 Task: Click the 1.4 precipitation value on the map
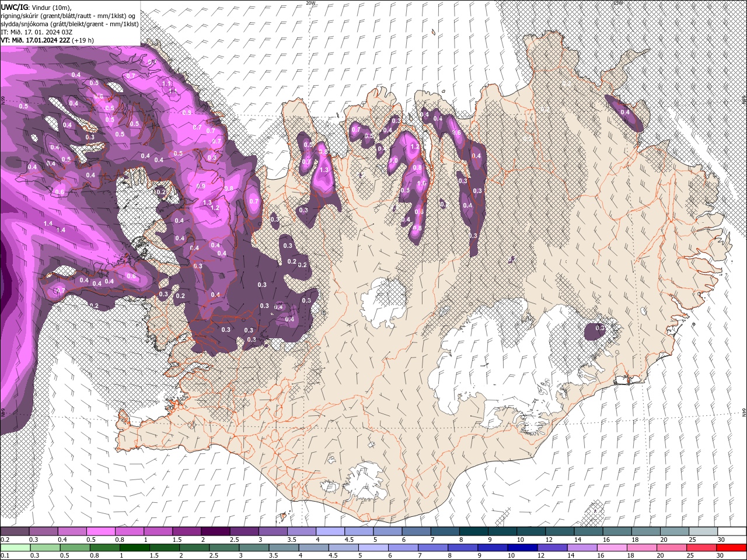[x=48, y=223]
